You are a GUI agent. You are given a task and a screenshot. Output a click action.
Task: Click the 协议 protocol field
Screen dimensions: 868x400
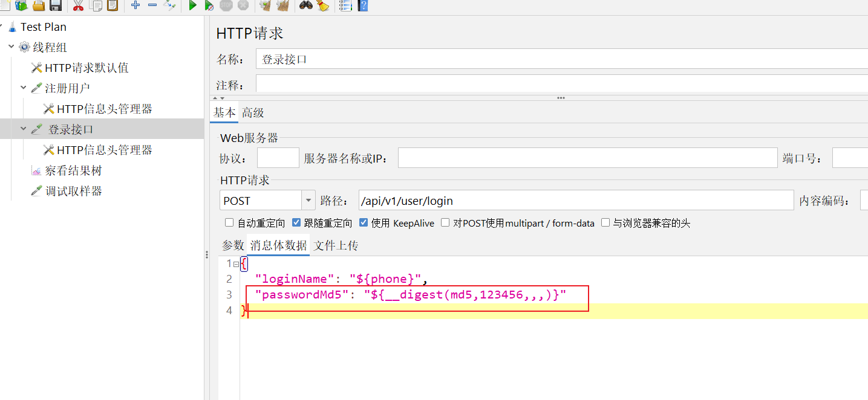pos(278,158)
